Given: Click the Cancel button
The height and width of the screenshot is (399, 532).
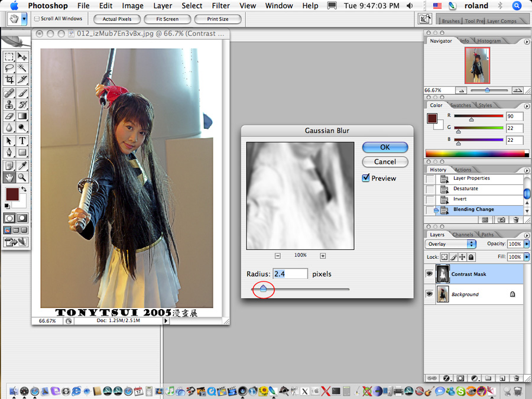Looking at the screenshot, I should coord(385,162).
